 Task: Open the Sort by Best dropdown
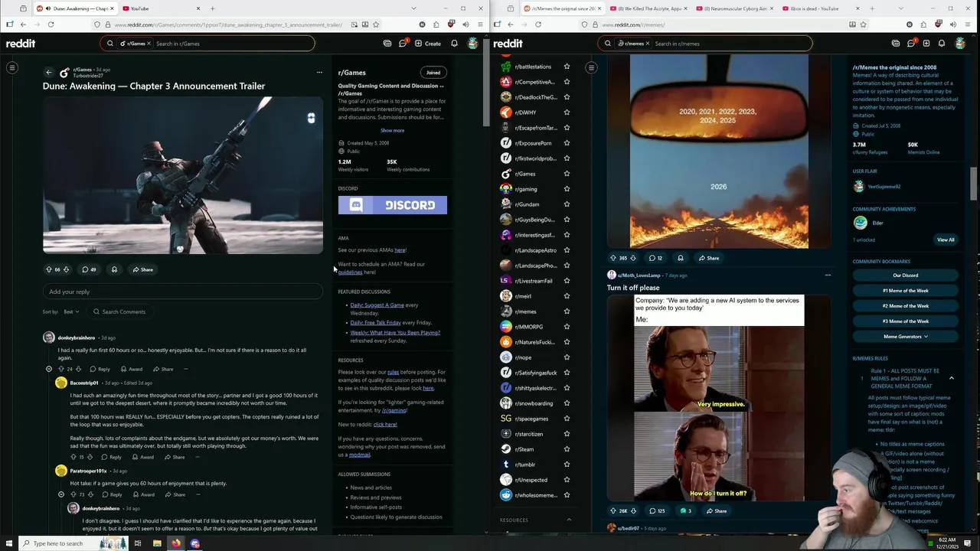pyautogui.click(x=71, y=311)
